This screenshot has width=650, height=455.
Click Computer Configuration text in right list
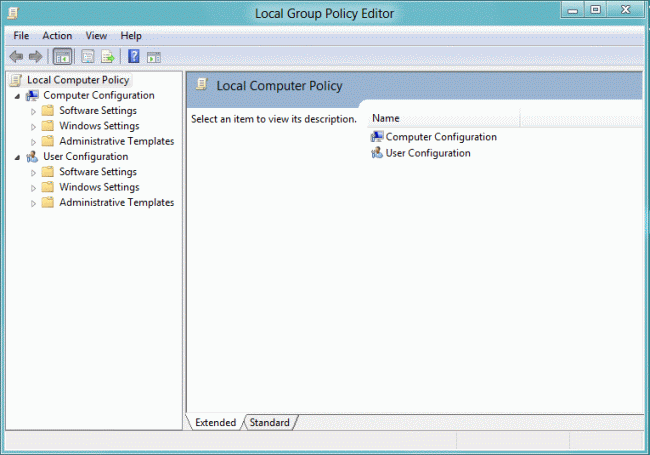tap(441, 137)
